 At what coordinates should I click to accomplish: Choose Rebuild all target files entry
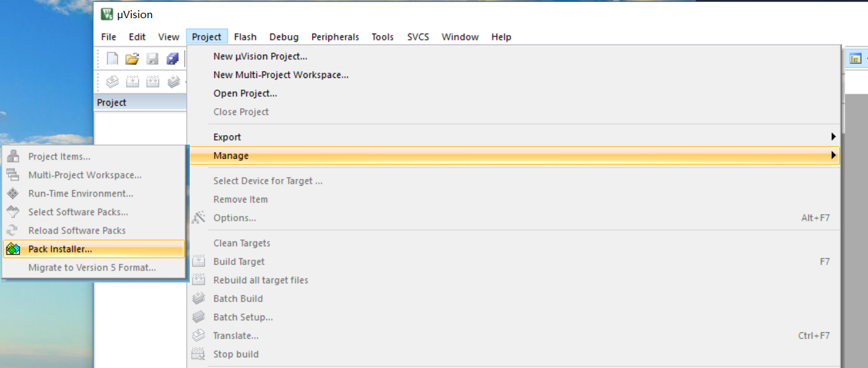click(515, 280)
